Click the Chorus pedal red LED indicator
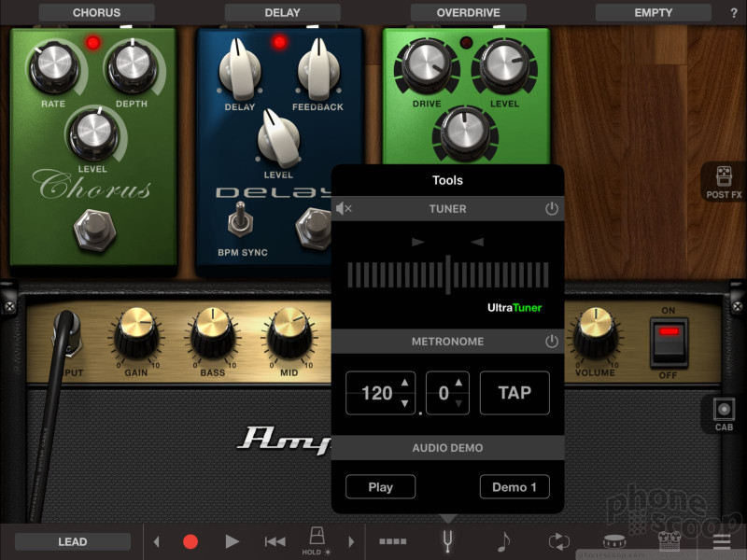 coord(92,43)
